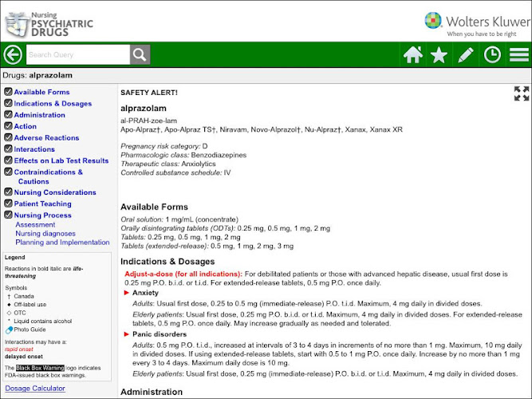Click 'Therapeutic class: Anxiolytics' line
This screenshot has height=399, width=532.
point(168,164)
